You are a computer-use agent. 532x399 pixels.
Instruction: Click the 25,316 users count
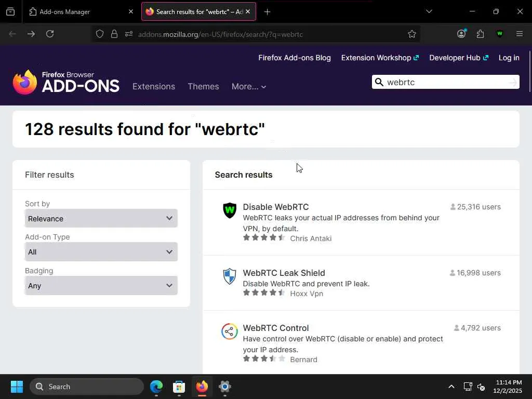pyautogui.click(x=475, y=207)
